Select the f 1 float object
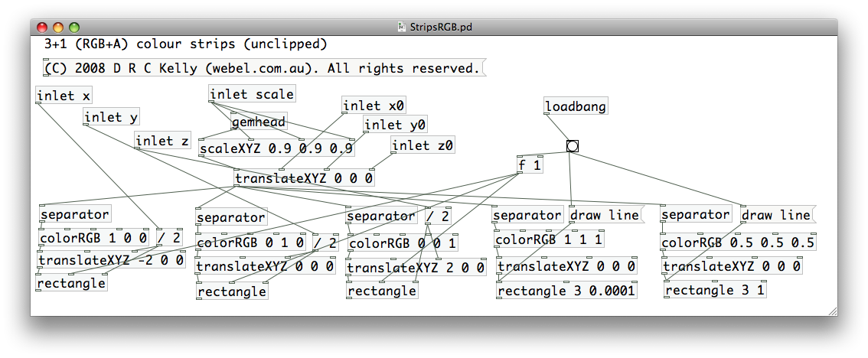 pos(530,164)
